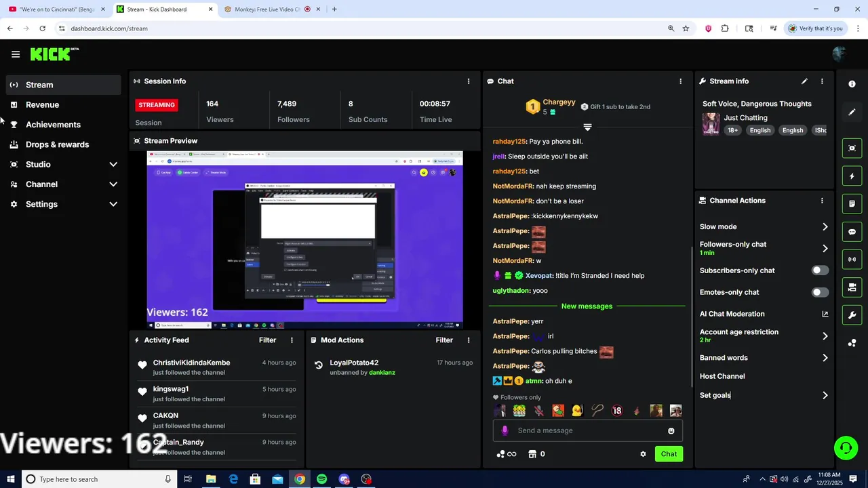Open Session Info three-dot menu
868x488 pixels.
point(468,81)
